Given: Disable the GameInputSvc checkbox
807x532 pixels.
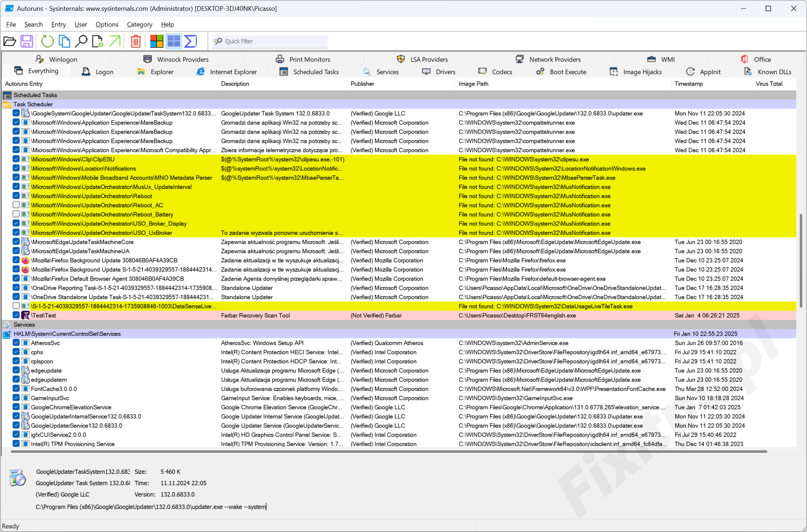Looking at the screenshot, I should (x=16, y=398).
